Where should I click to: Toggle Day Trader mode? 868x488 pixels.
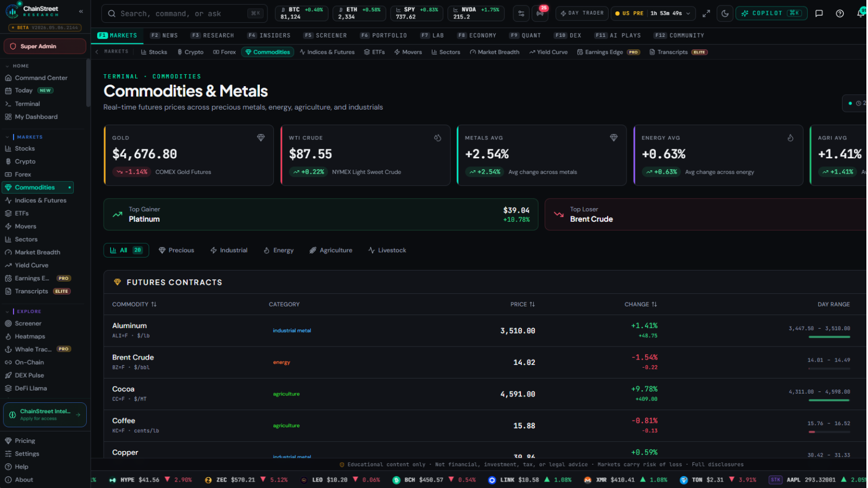[582, 13]
